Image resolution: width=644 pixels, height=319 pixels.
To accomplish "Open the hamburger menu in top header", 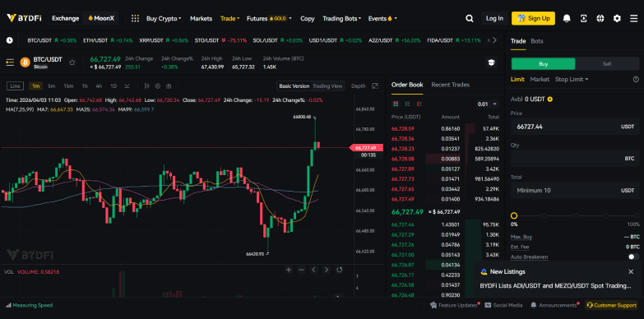I will (634, 18).
